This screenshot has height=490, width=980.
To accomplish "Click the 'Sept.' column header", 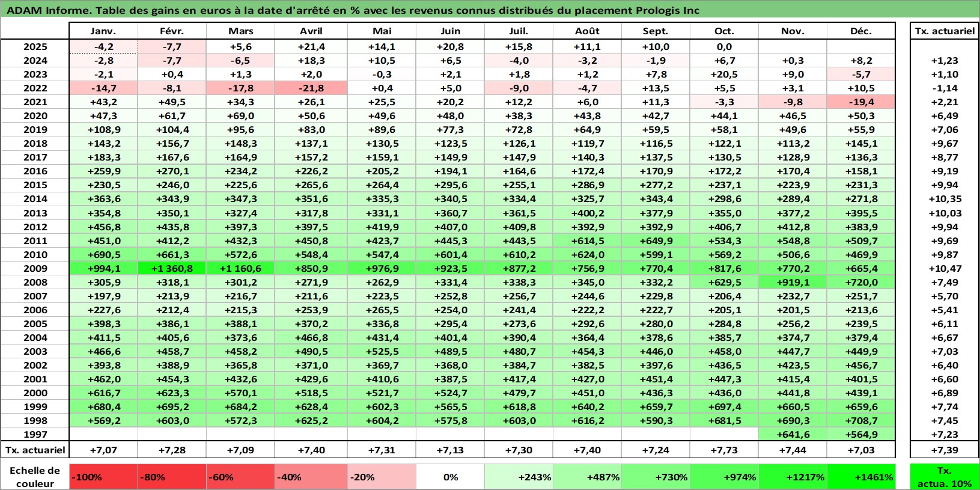I will [656, 31].
